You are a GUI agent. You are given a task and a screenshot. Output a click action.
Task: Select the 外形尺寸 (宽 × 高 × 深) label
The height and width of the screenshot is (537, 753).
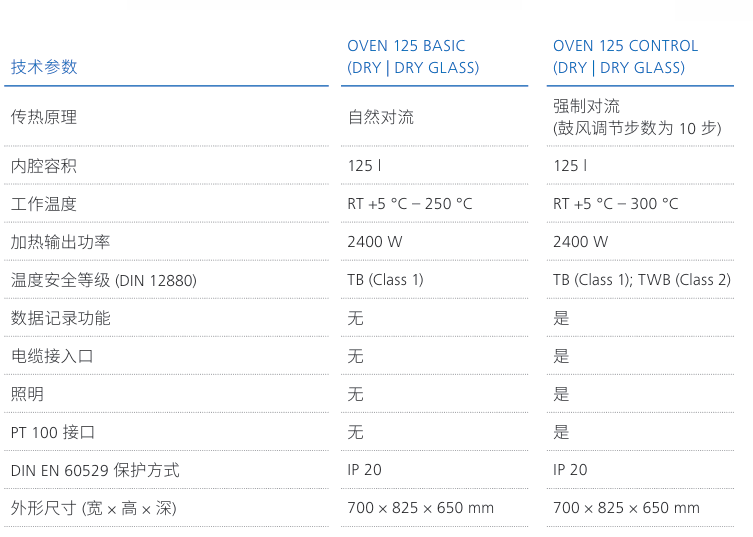point(93,508)
